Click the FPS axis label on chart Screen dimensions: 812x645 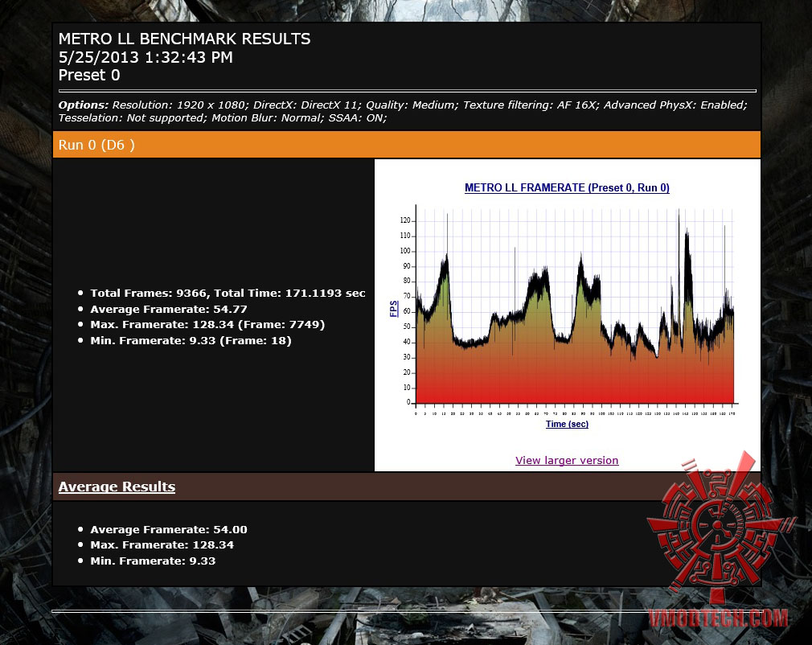tap(394, 309)
